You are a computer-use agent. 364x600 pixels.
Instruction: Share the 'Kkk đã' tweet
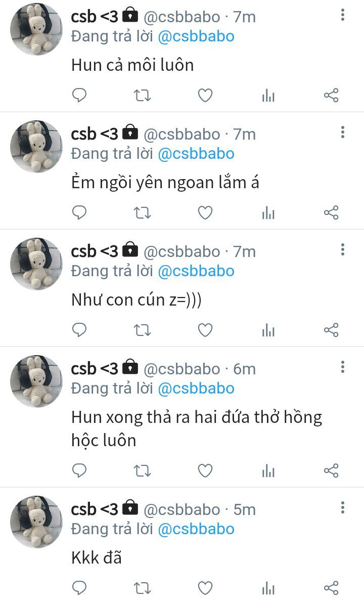[331, 588]
